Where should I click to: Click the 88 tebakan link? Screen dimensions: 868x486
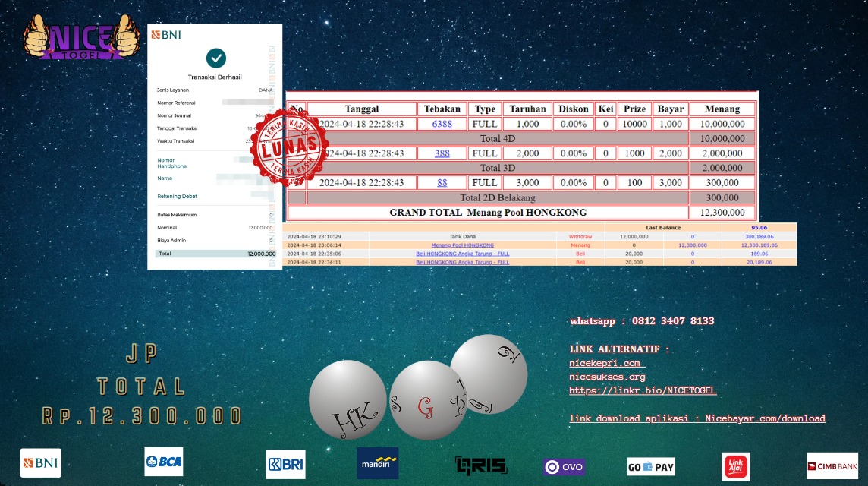442,182
